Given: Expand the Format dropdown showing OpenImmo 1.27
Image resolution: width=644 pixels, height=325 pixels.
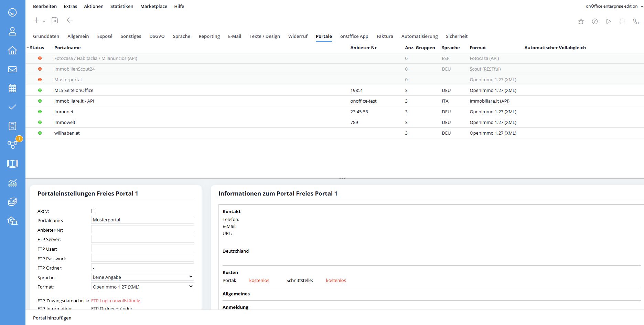Looking at the screenshot, I should pos(142,287).
